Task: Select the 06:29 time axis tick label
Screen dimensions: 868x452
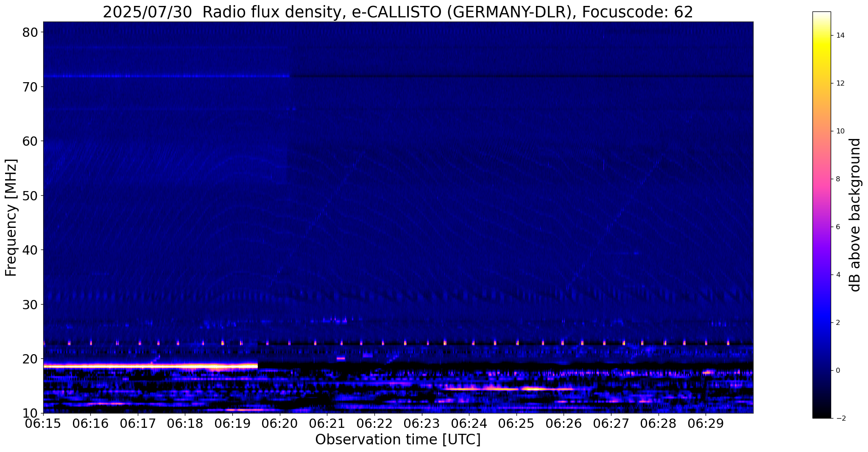Action: 706,424
